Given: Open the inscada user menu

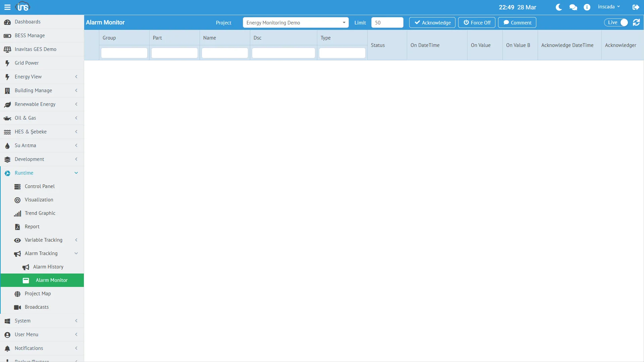Looking at the screenshot, I should (x=608, y=7).
